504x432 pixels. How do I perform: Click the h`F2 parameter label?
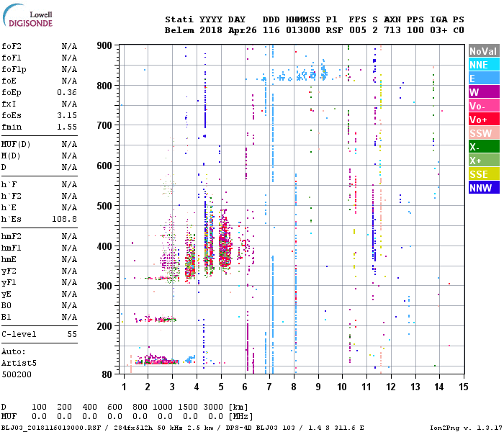(x=12, y=196)
